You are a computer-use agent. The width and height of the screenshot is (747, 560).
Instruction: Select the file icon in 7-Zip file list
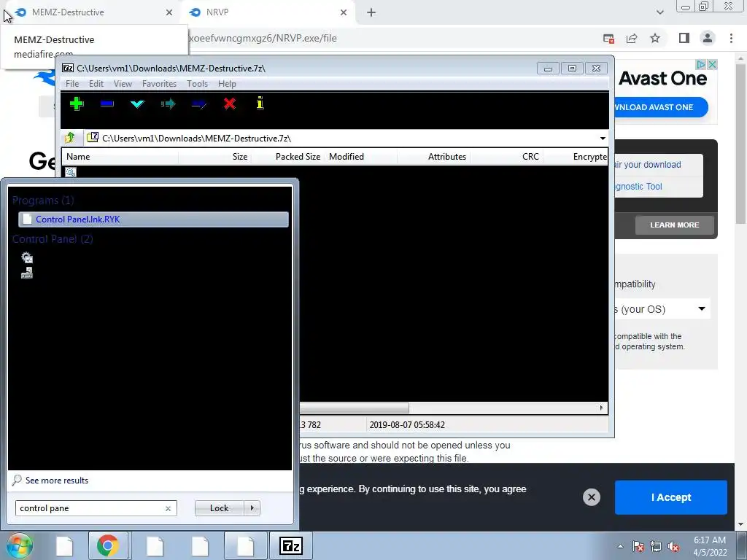click(71, 172)
